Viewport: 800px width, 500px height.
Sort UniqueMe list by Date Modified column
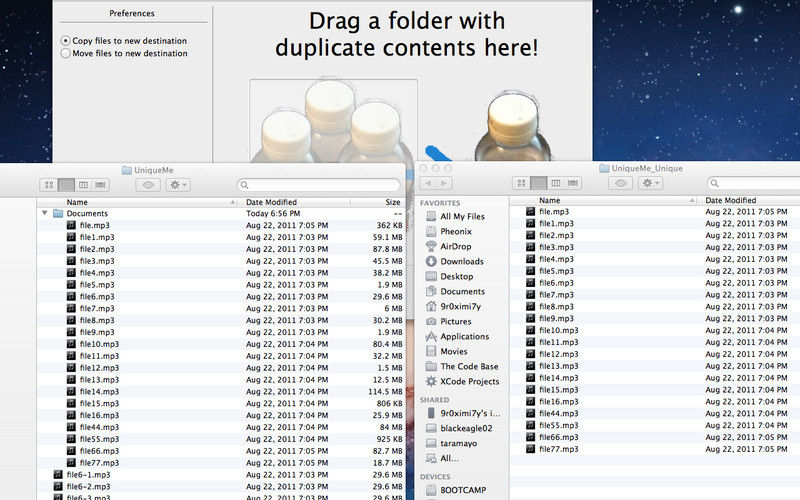pos(295,202)
